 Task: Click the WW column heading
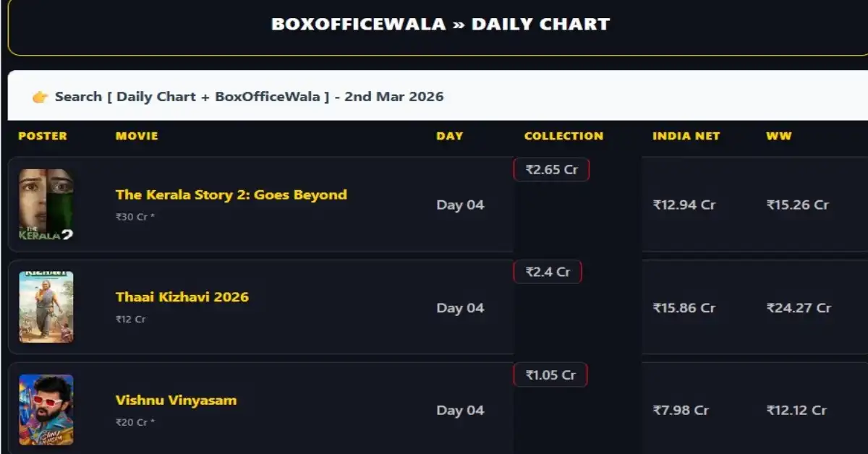pos(778,136)
